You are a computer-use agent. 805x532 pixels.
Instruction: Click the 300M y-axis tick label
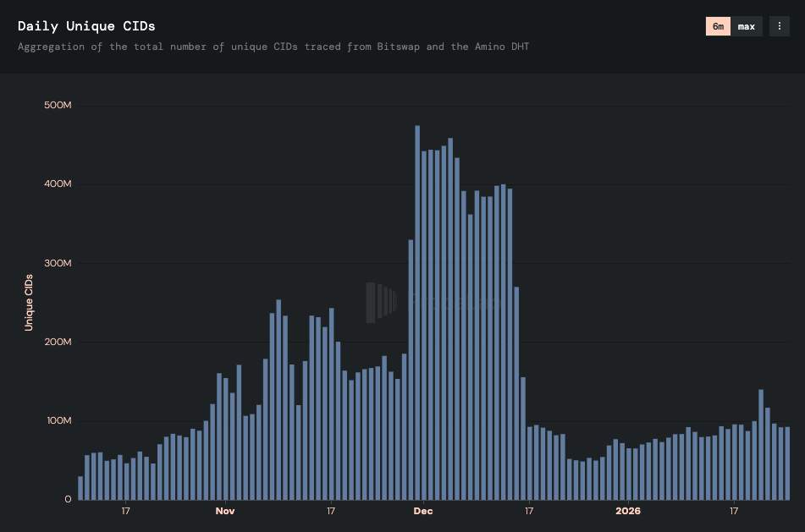pos(57,263)
